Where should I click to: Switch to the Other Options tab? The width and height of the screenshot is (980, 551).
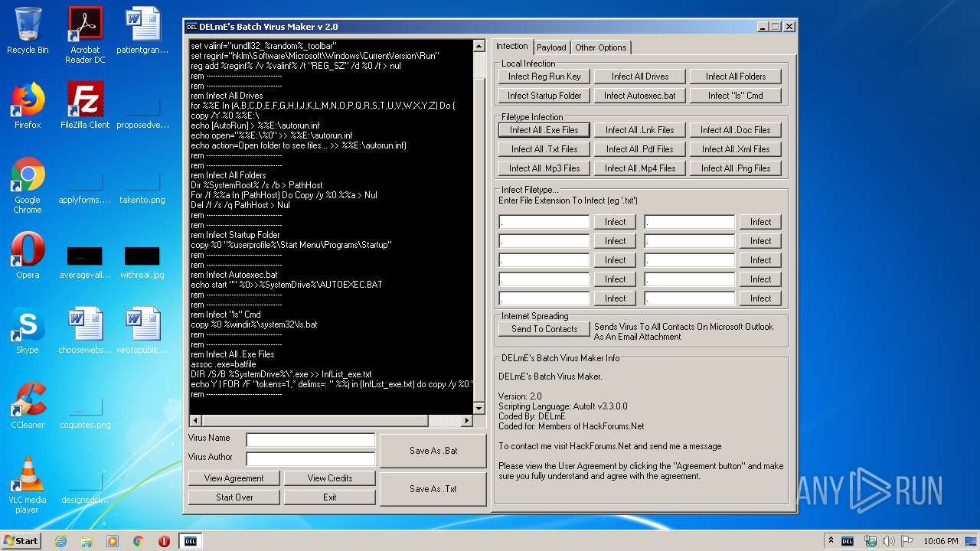coord(601,47)
